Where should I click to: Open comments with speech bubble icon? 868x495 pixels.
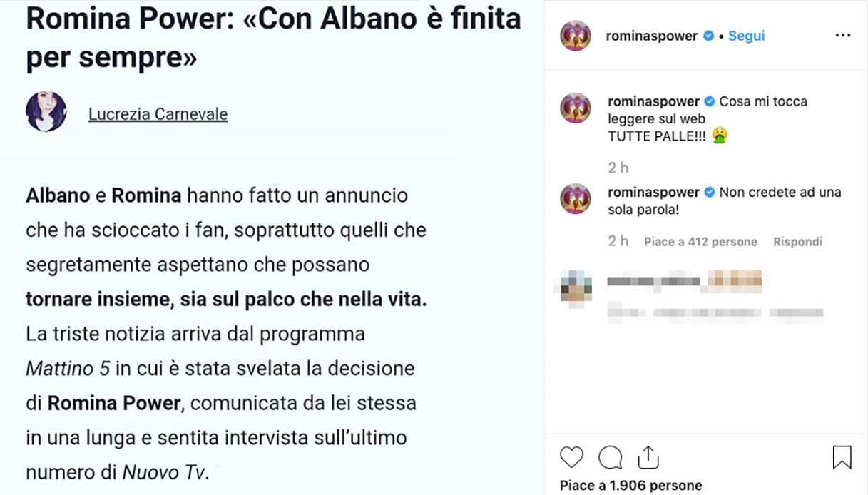click(610, 457)
